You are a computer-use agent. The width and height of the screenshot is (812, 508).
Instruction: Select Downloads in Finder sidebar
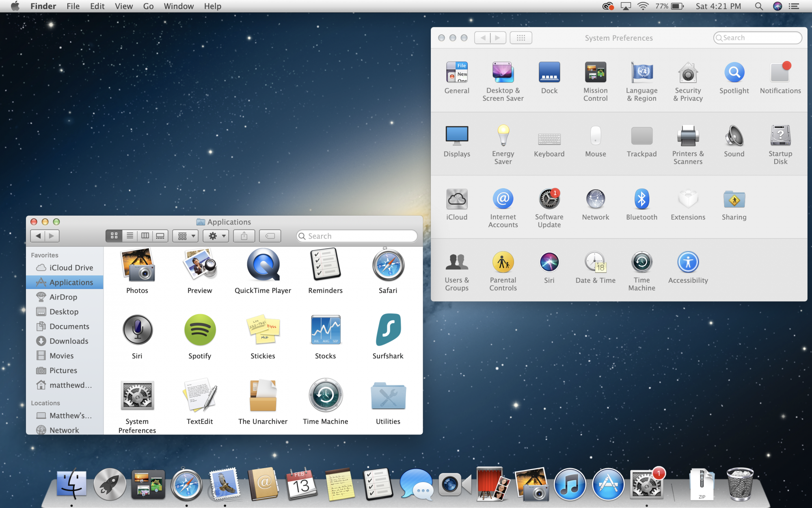tap(69, 341)
